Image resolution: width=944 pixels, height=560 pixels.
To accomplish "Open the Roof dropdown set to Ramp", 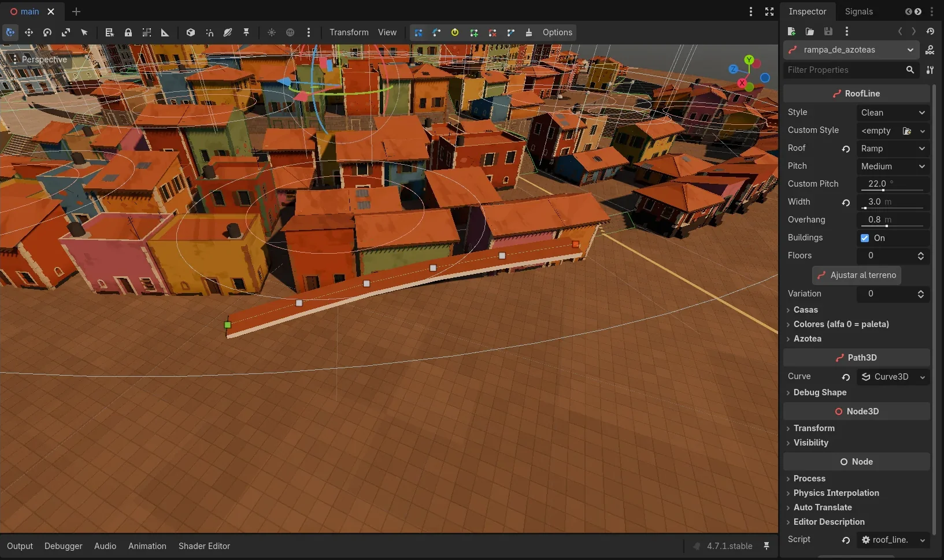I will click(x=893, y=149).
